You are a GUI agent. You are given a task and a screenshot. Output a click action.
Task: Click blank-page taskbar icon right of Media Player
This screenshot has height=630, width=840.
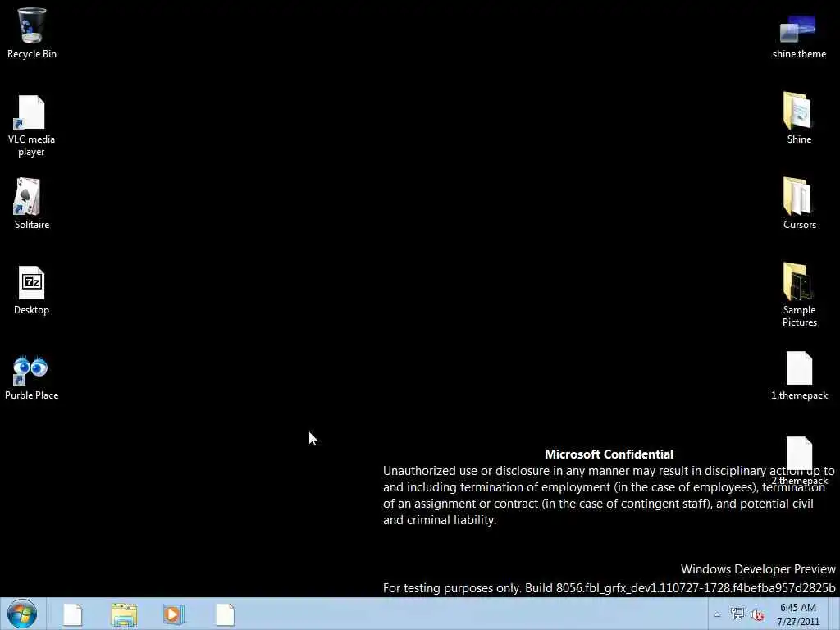coord(225,614)
